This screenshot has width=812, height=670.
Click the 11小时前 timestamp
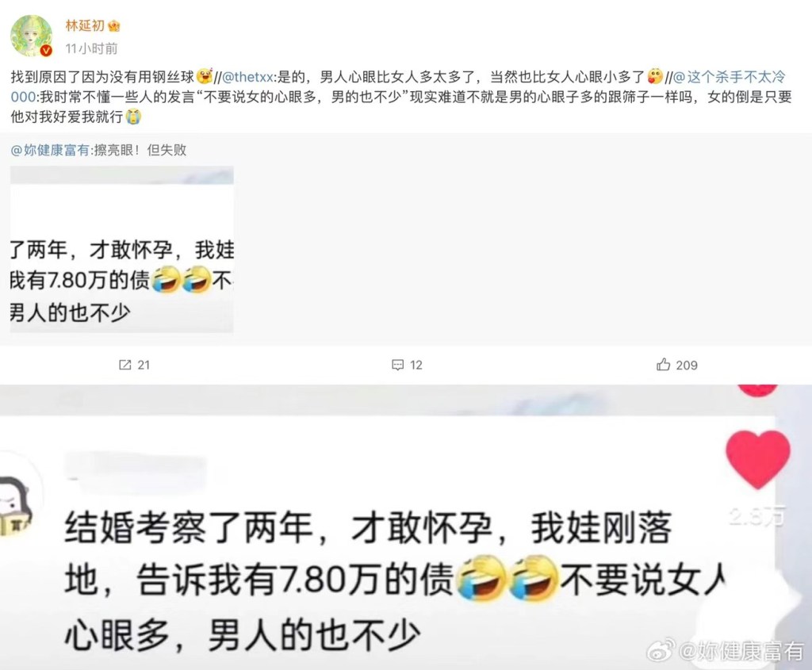click(x=91, y=48)
